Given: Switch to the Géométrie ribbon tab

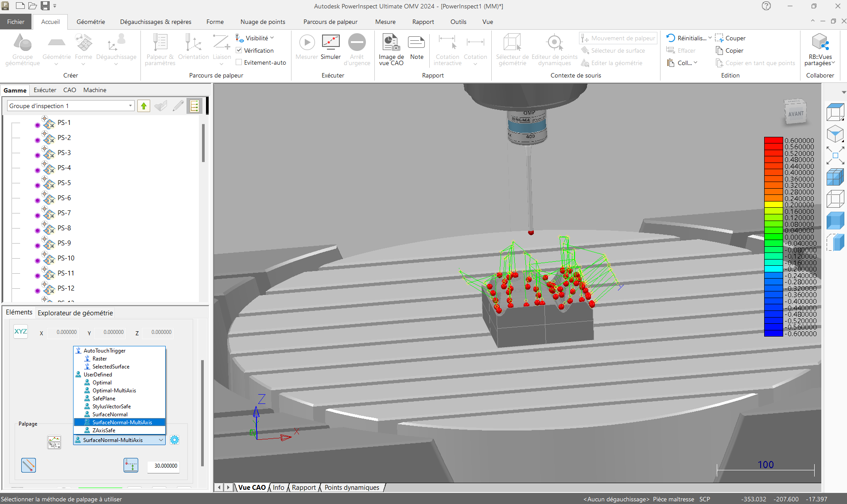Looking at the screenshot, I should pyautogui.click(x=91, y=22).
